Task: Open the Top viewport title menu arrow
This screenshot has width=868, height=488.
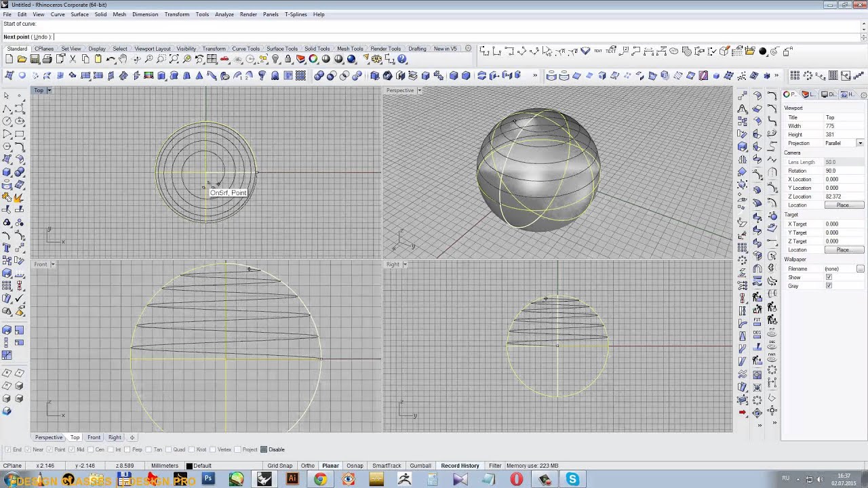Action: pos(50,90)
